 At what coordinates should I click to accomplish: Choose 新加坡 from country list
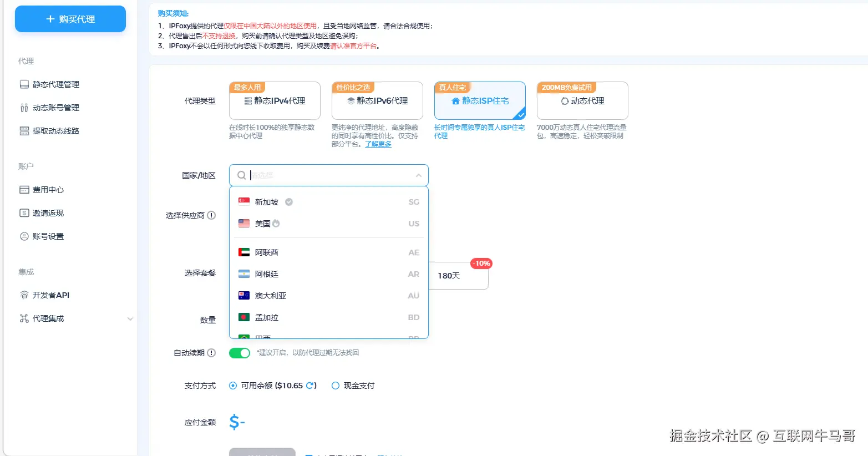(329, 202)
